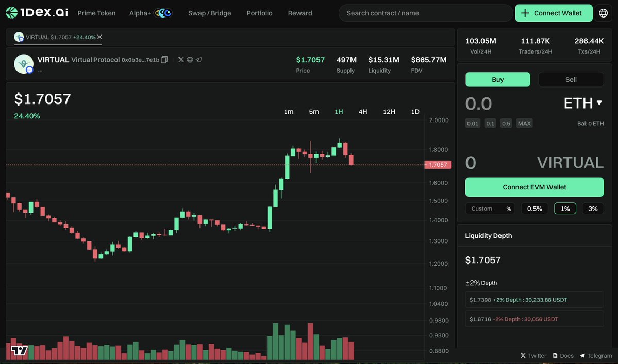Click the copy contract address icon
The image size is (618, 364).
[x=164, y=59]
